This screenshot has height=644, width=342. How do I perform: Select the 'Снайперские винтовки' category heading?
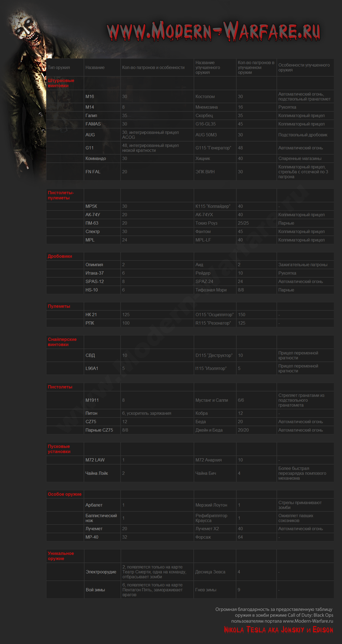coord(62,342)
